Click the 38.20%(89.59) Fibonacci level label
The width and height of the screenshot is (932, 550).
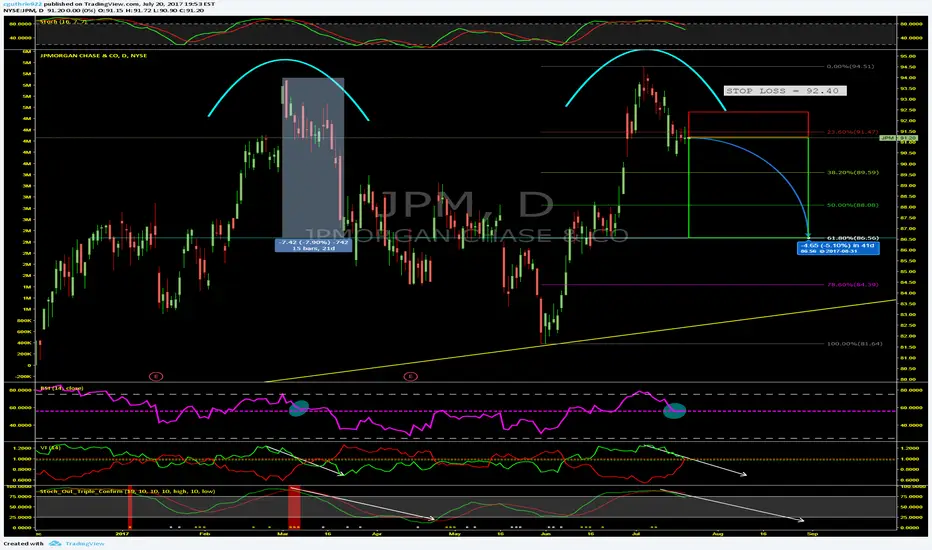[852, 172]
